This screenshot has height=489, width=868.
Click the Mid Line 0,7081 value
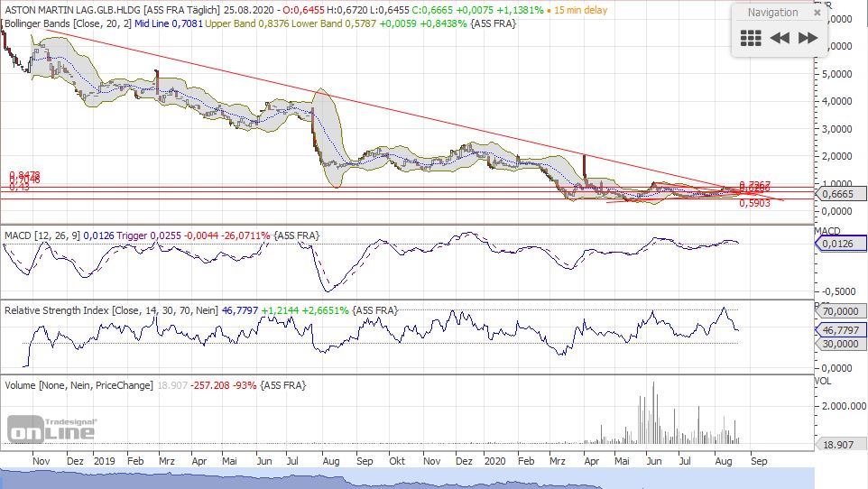[x=169, y=23]
